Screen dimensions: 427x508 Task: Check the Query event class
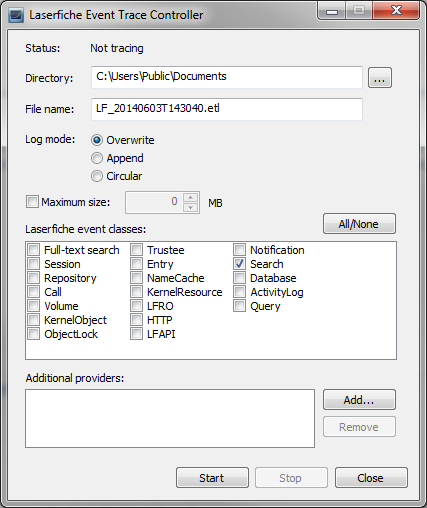[x=239, y=305]
